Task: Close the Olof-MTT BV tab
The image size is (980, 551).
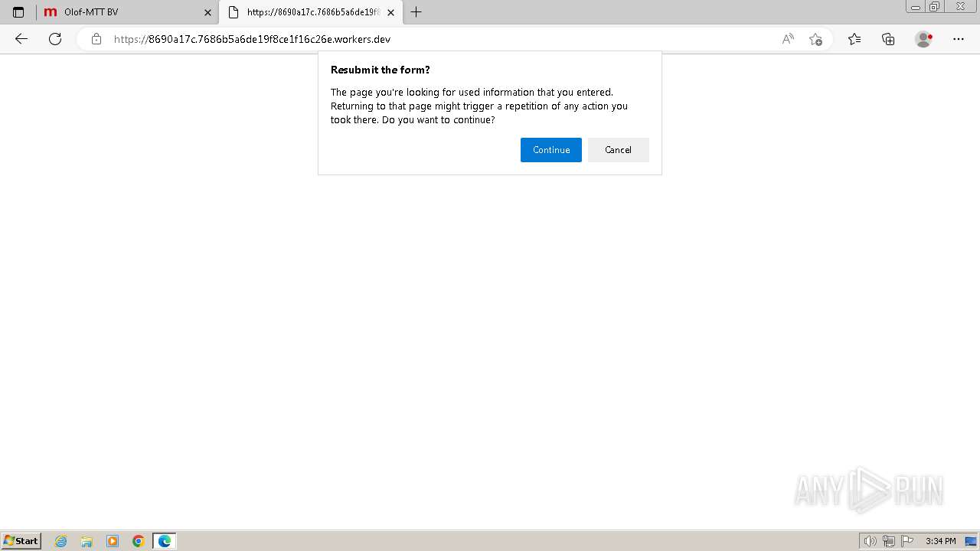Action: coord(207,12)
